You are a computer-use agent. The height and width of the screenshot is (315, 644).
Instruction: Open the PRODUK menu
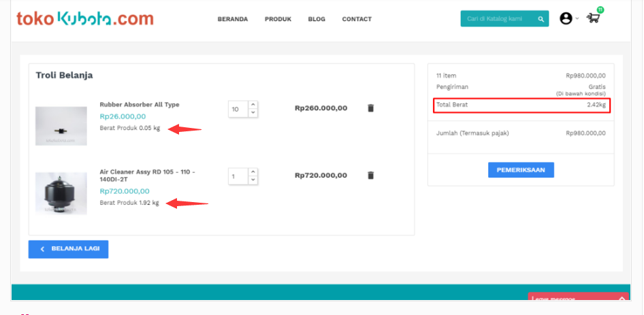click(278, 19)
